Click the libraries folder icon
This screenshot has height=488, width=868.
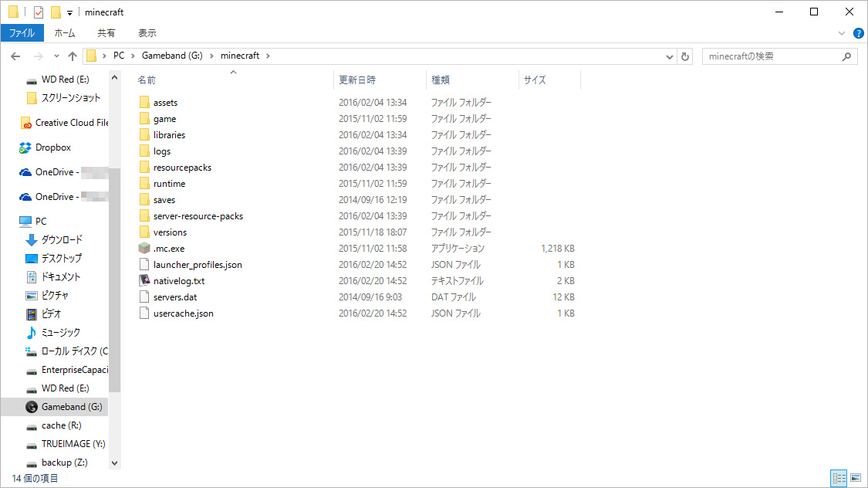pos(144,134)
